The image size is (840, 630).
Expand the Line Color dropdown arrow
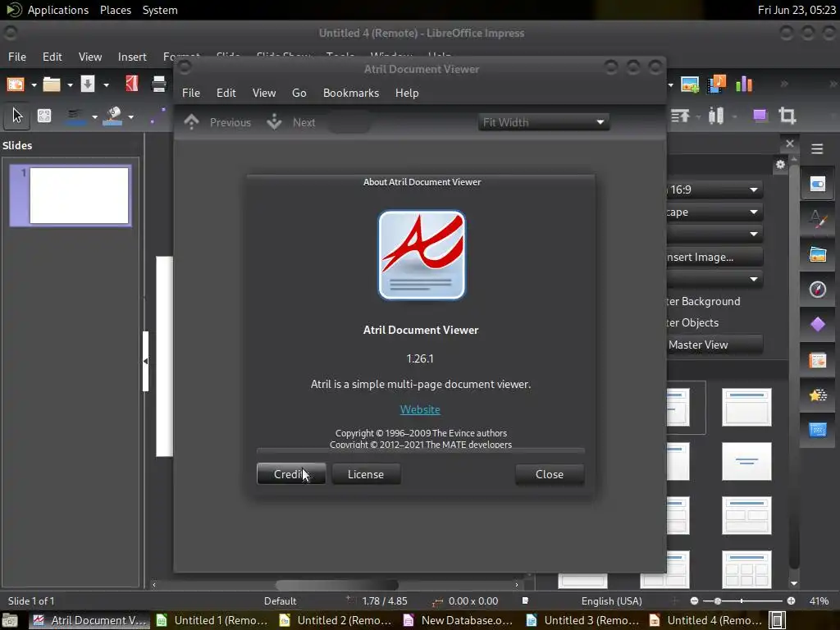click(x=94, y=116)
